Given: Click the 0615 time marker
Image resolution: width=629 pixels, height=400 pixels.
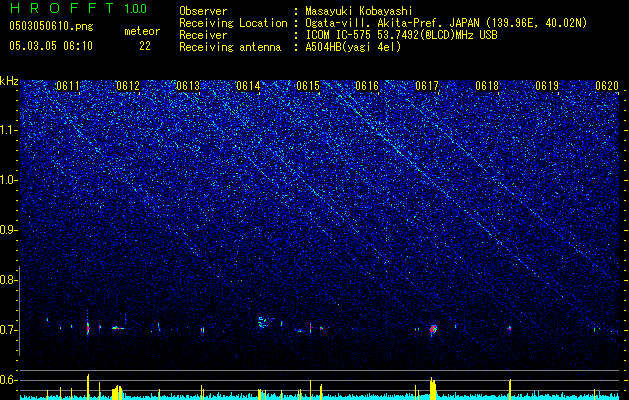Looking at the screenshot, I should pos(308,86).
